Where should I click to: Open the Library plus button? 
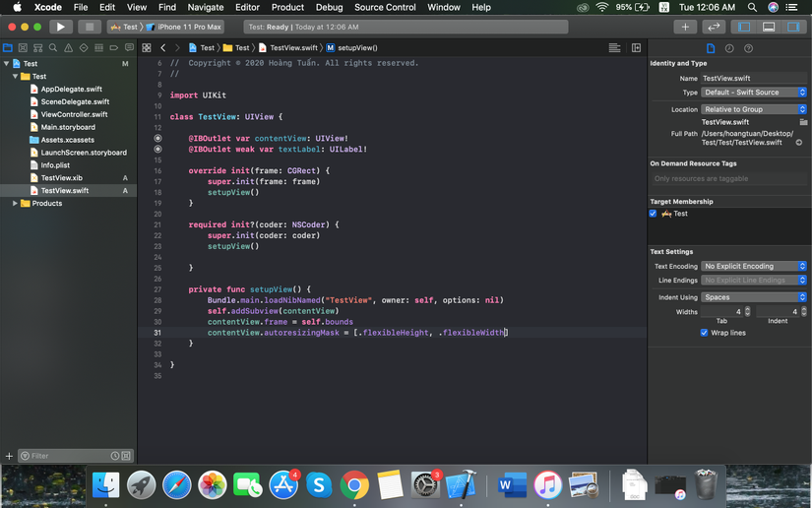tap(685, 27)
